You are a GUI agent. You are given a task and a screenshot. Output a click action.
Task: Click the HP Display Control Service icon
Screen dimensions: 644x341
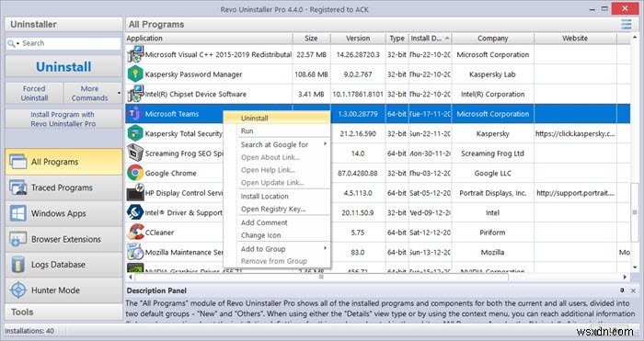(135, 192)
